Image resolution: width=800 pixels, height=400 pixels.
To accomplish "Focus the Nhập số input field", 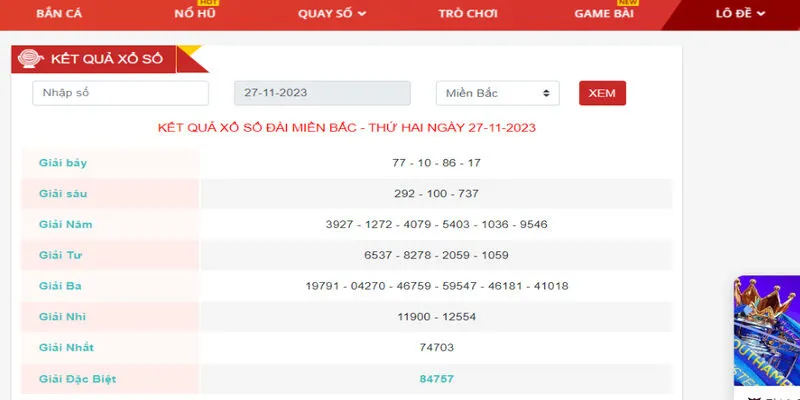I will [120, 93].
